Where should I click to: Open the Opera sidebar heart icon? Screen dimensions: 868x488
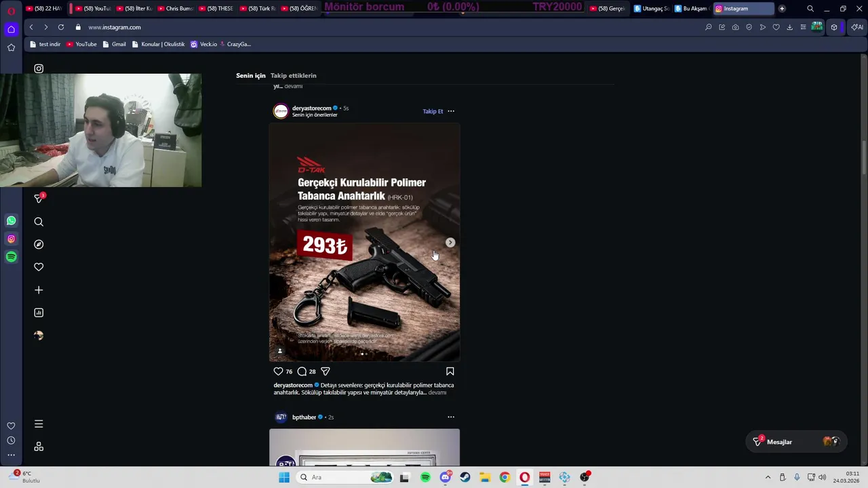coord(11,426)
